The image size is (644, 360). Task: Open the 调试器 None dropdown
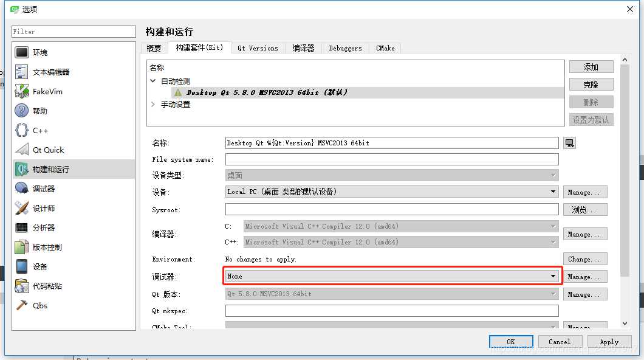point(392,276)
